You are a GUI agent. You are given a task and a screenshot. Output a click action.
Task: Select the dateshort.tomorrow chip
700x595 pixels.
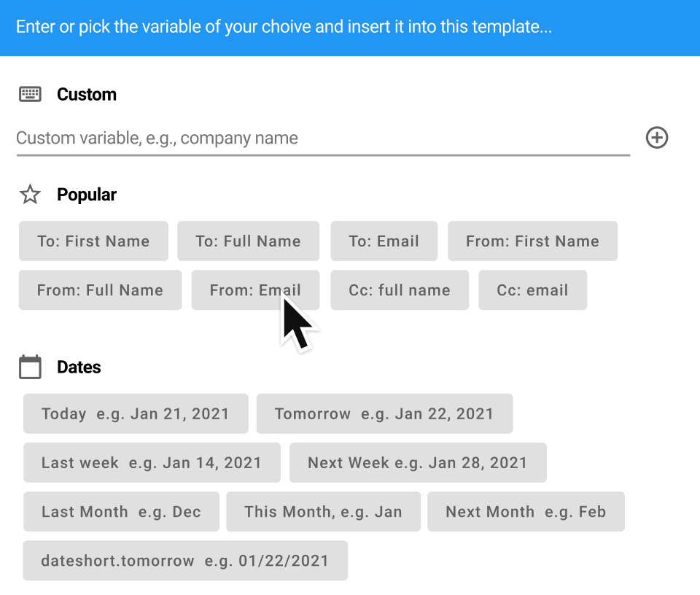tap(185, 560)
